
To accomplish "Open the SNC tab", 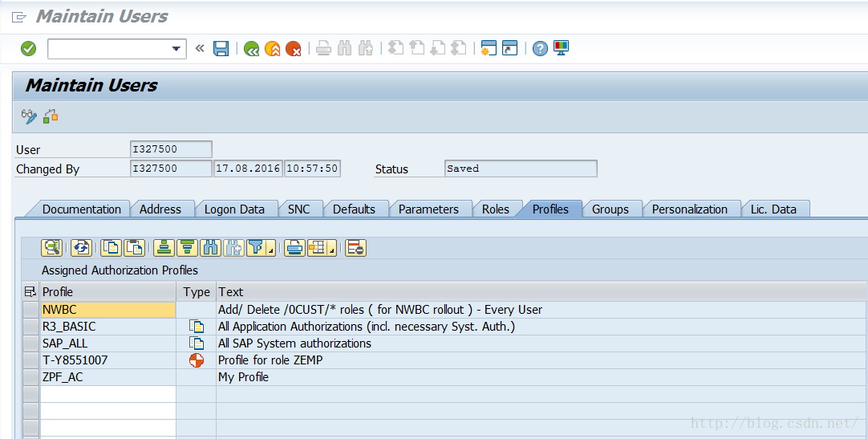I will (x=299, y=209).
